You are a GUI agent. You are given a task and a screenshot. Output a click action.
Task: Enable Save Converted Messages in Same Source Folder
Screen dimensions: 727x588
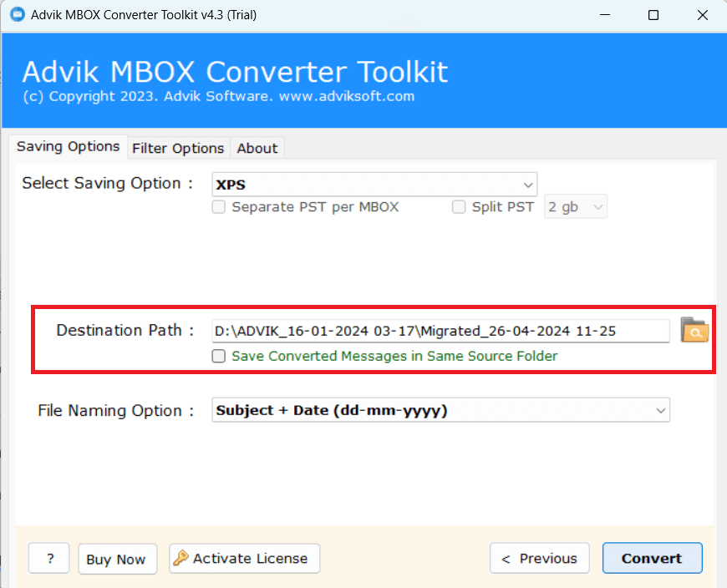219,356
